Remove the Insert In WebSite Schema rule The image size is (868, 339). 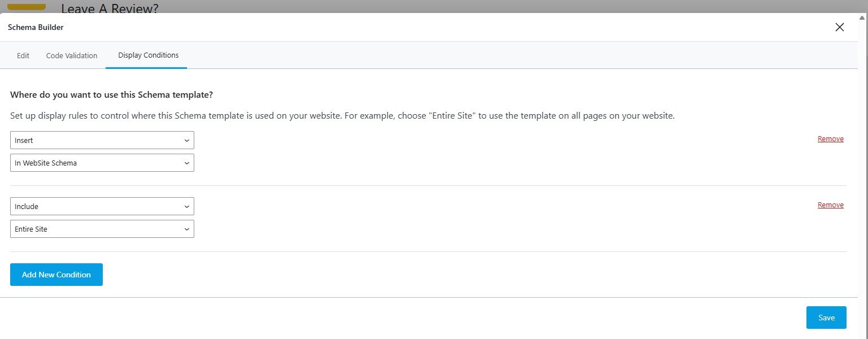tap(830, 139)
